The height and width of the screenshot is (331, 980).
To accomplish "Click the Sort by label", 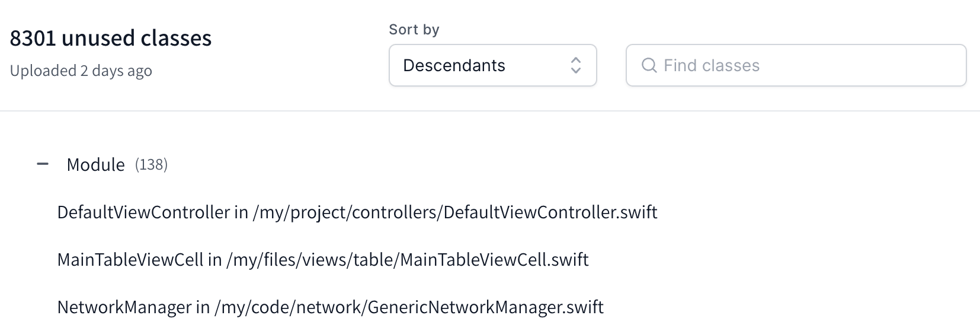I will tap(414, 30).
